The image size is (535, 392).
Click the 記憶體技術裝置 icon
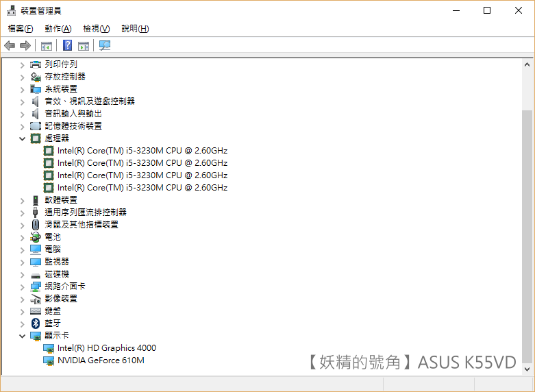click(36, 126)
